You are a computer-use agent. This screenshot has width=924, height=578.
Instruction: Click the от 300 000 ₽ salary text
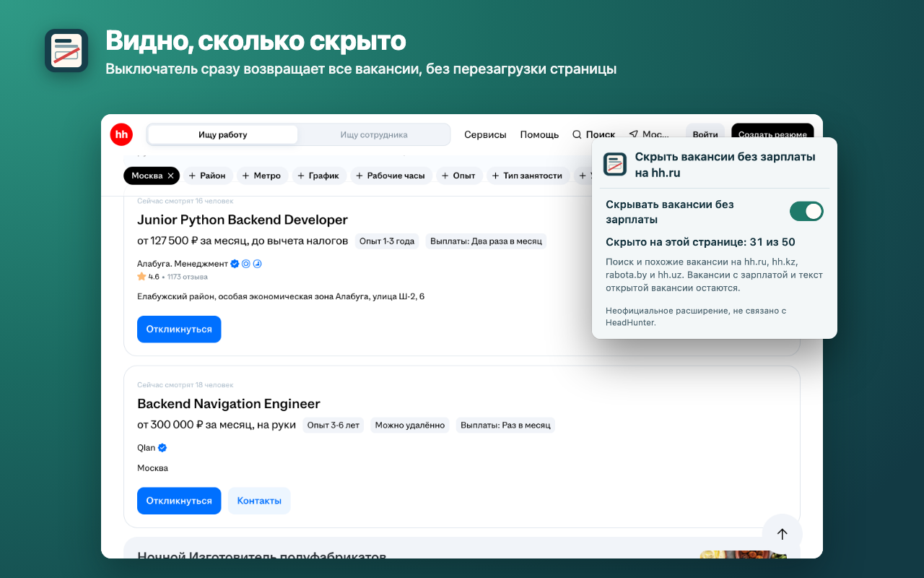click(x=217, y=425)
